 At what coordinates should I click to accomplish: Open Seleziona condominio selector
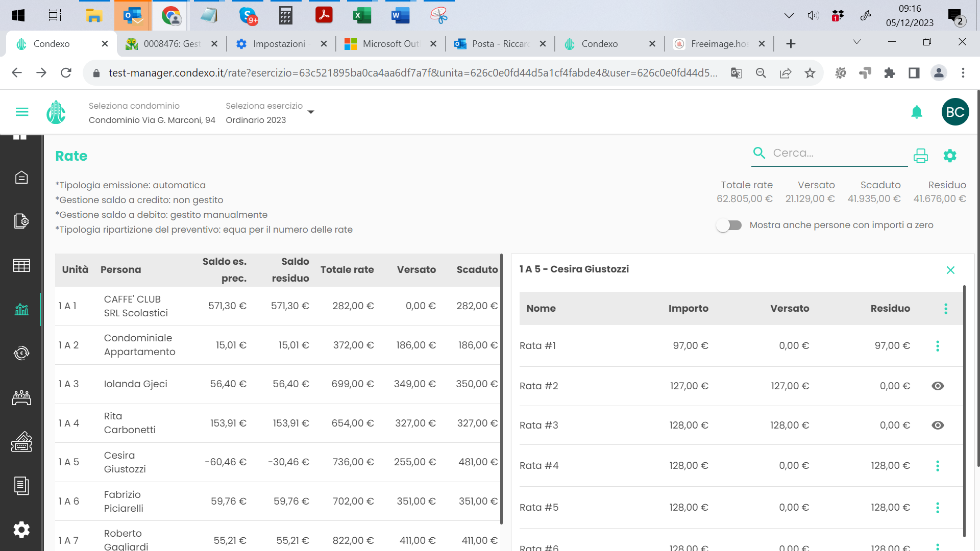click(152, 113)
